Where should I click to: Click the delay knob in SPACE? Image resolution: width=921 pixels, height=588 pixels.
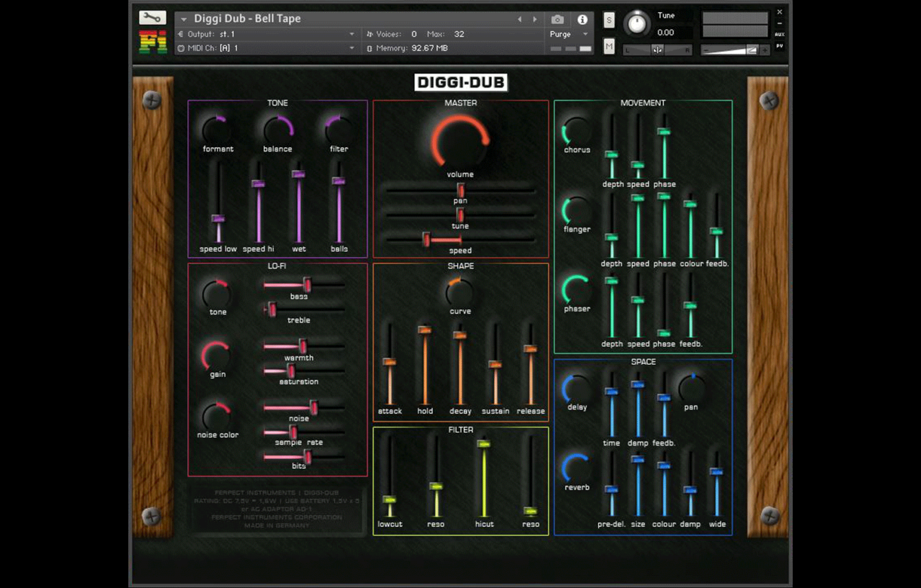tap(577, 390)
